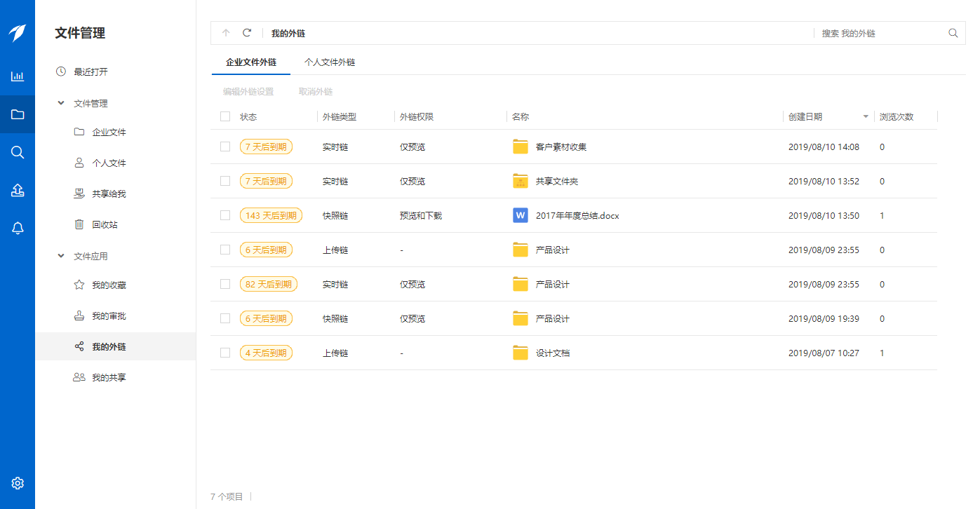Click the 编辑外链设置 button
The image size is (980, 509).
click(248, 92)
